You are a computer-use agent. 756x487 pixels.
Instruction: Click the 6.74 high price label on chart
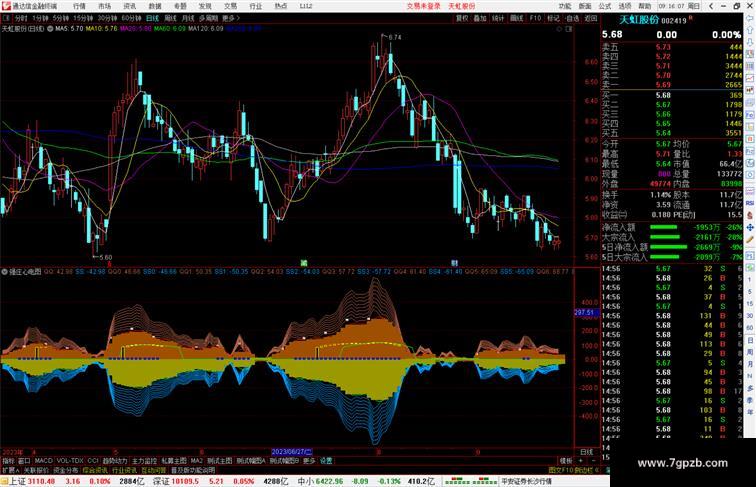click(x=394, y=37)
